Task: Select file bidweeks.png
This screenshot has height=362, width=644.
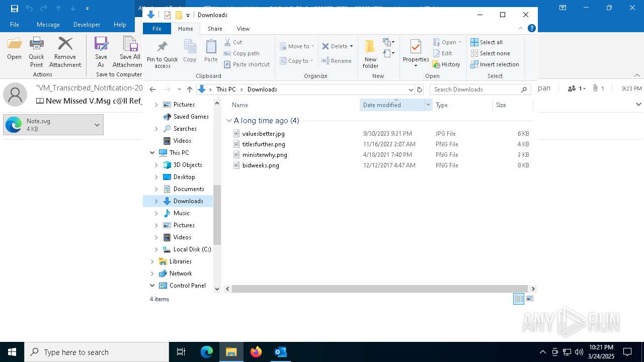Action: pos(261,165)
